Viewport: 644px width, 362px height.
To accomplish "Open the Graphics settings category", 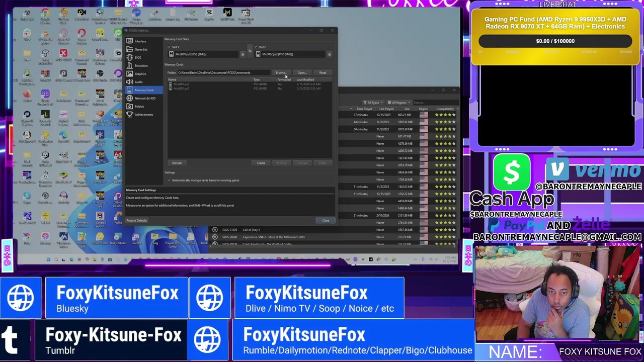I will (144, 74).
